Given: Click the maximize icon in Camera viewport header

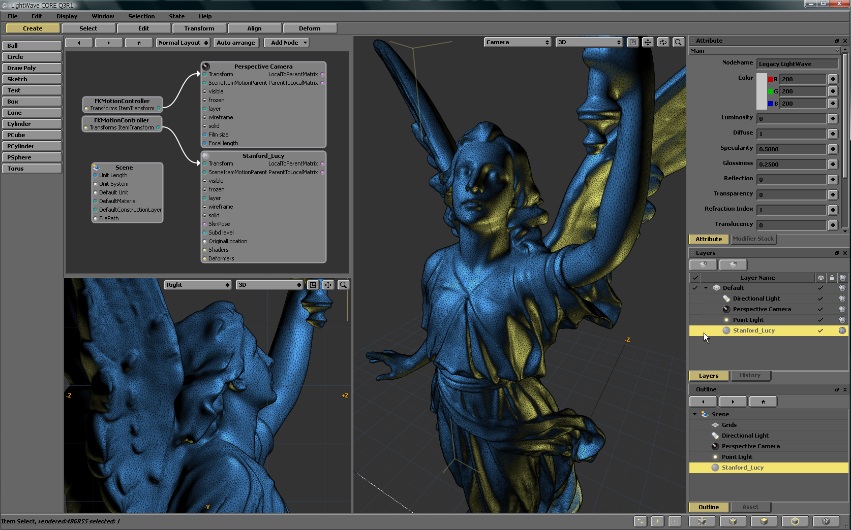Looking at the screenshot, I should tap(633, 42).
